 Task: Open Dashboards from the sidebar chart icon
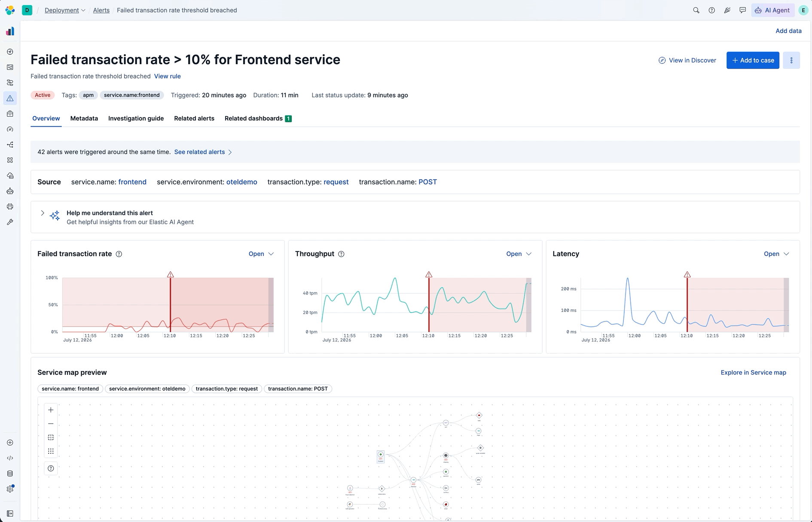tap(10, 67)
